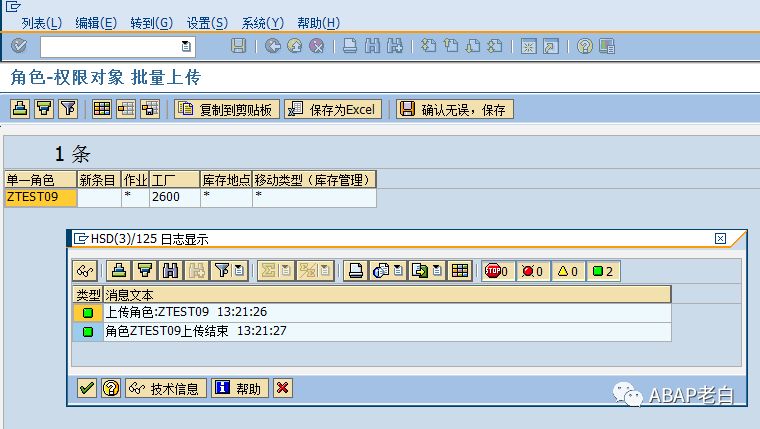This screenshot has height=429, width=760.
Task: Click the yellow Exit arrow icon
Action: coord(295,46)
